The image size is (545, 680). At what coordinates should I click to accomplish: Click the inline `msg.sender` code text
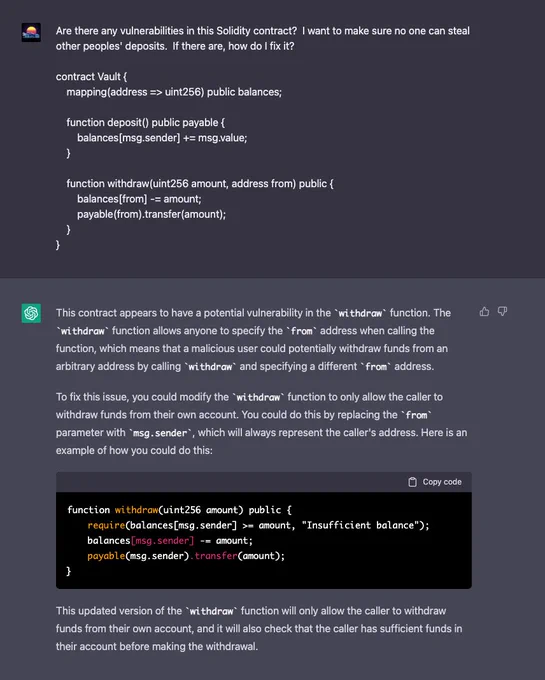pos(160,433)
